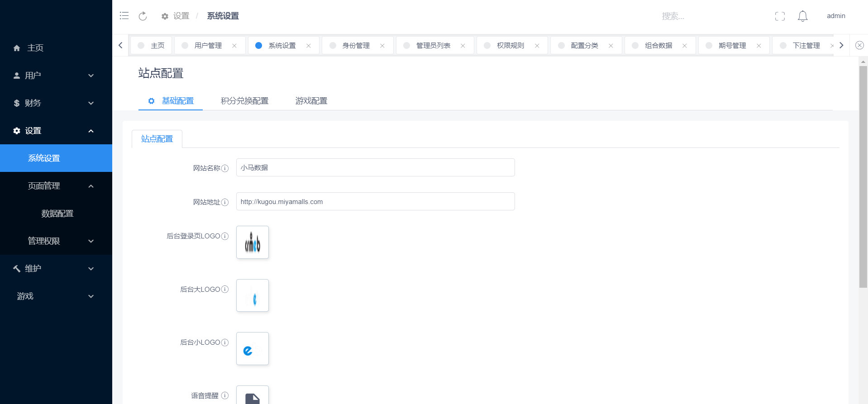The height and width of the screenshot is (404, 868).
Task: Close all tabs with circled X icon
Action: tap(859, 45)
